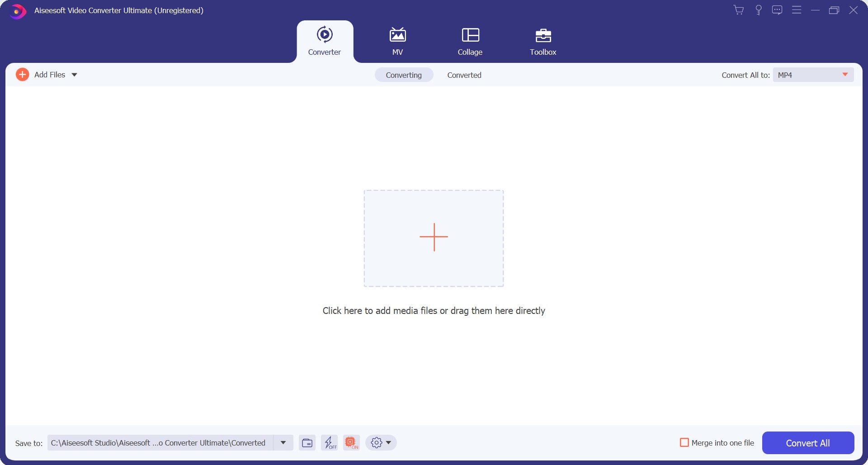Viewport: 868px width, 465px height.
Task: Open the Collage tab
Action: 470,42
